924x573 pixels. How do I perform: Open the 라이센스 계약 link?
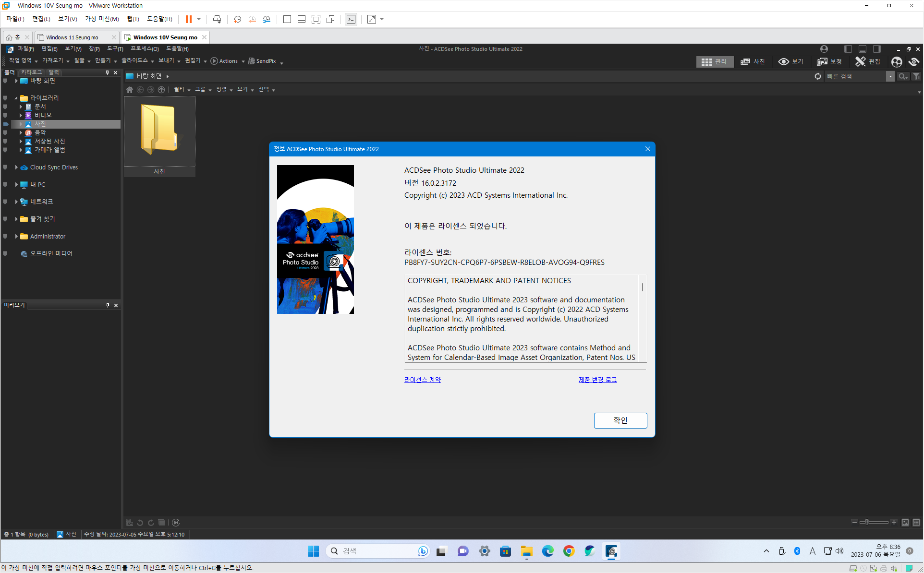pyautogui.click(x=422, y=380)
